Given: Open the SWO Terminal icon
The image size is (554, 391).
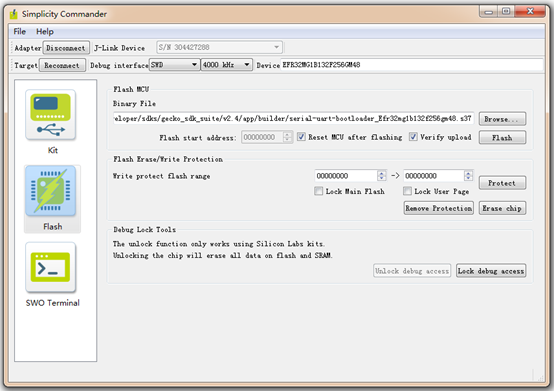Looking at the screenshot, I should point(50,267).
